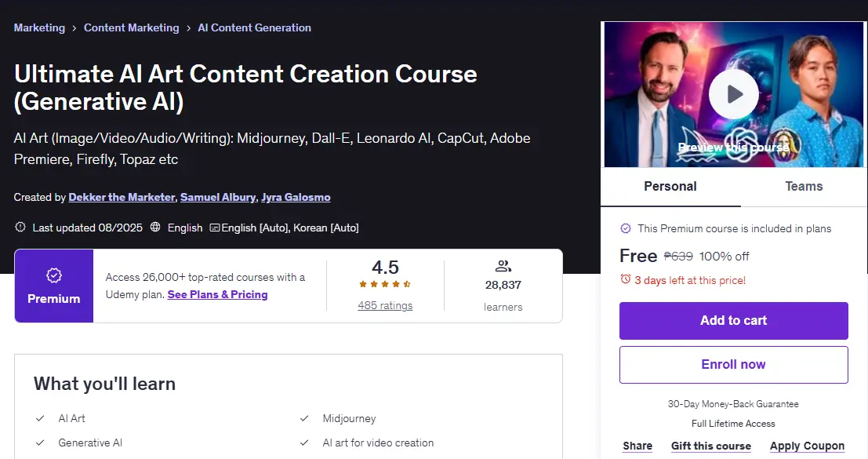Click the struck-through original price ₱639

[x=678, y=257]
